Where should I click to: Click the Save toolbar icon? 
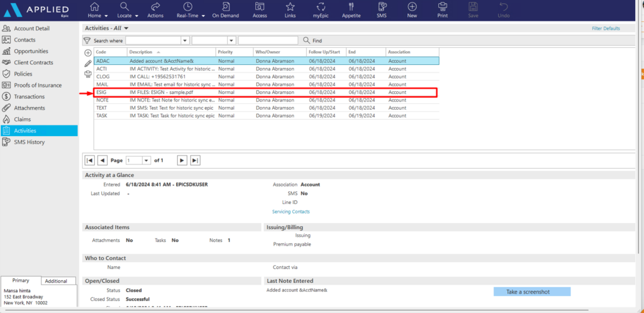click(x=473, y=10)
